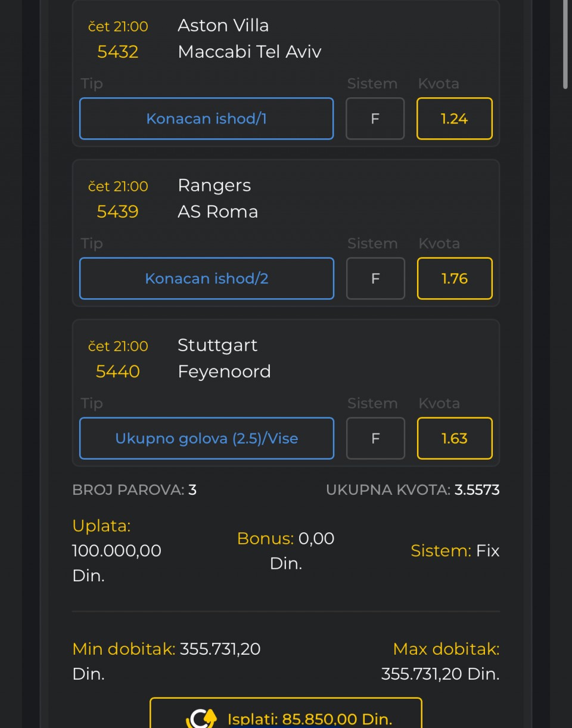The height and width of the screenshot is (728, 572).
Task: Open the Stuttgart match title
Action: [217, 345]
